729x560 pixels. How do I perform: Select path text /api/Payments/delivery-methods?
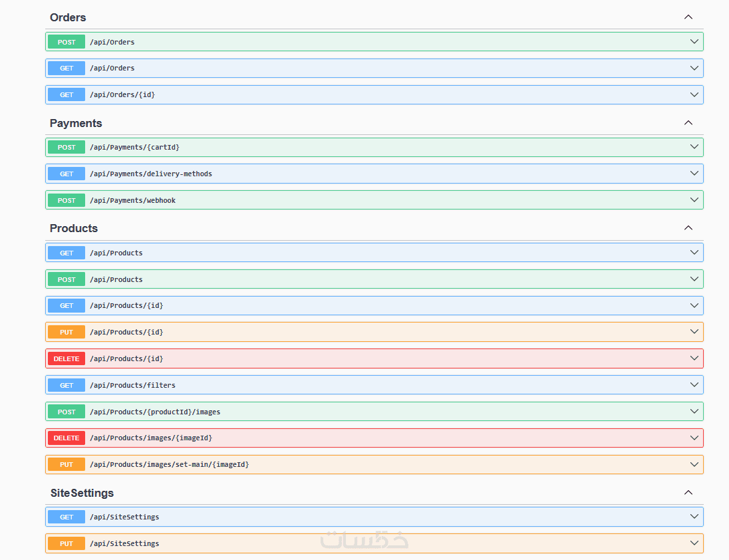pyautogui.click(x=150, y=174)
